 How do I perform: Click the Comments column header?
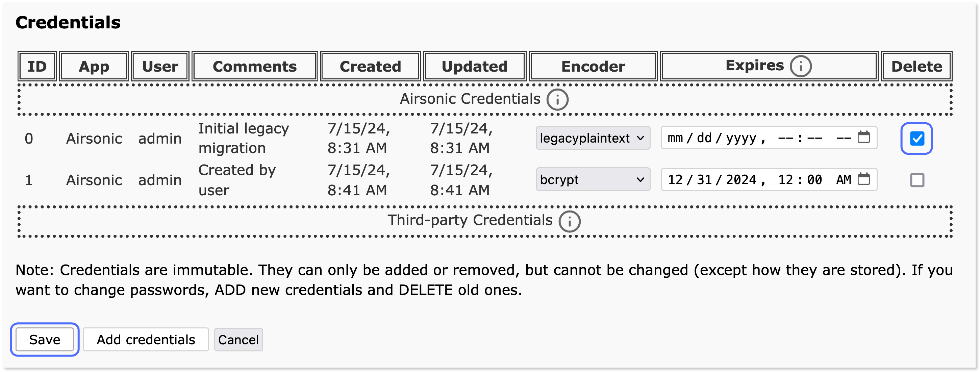(255, 66)
